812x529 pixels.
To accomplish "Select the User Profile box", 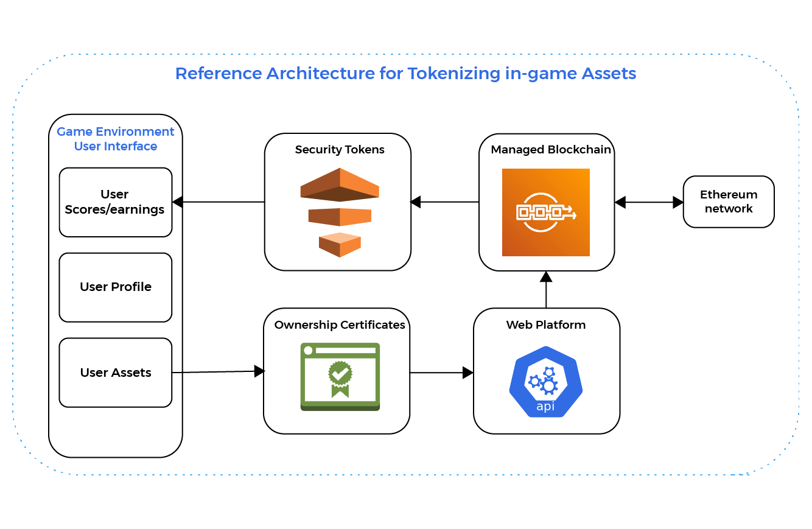I will tap(116, 287).
